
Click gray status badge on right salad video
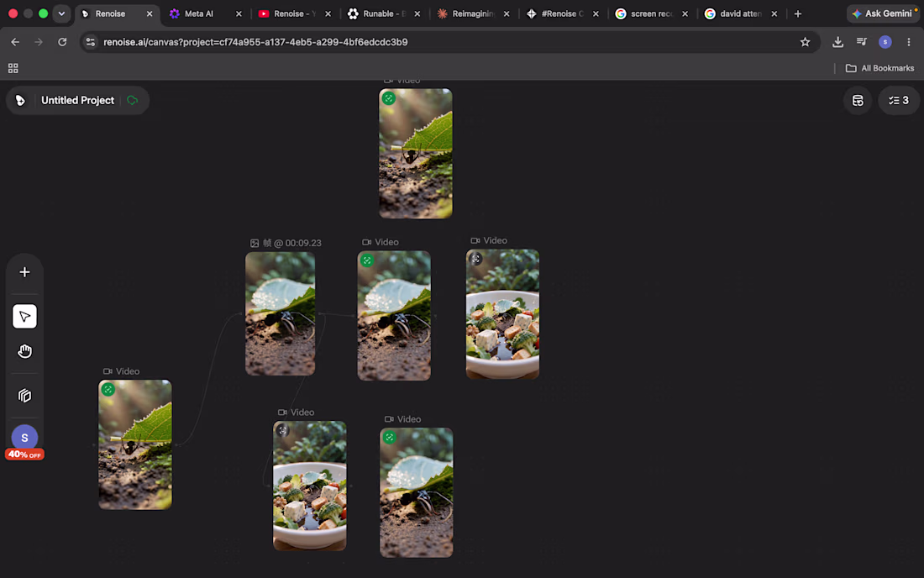pyautogui.click(x=475, y=259)
